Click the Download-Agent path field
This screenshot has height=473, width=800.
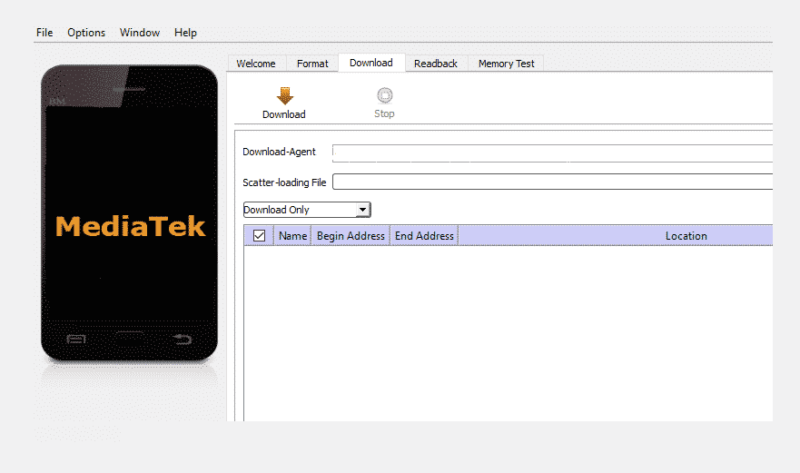[x=552, y=153]
